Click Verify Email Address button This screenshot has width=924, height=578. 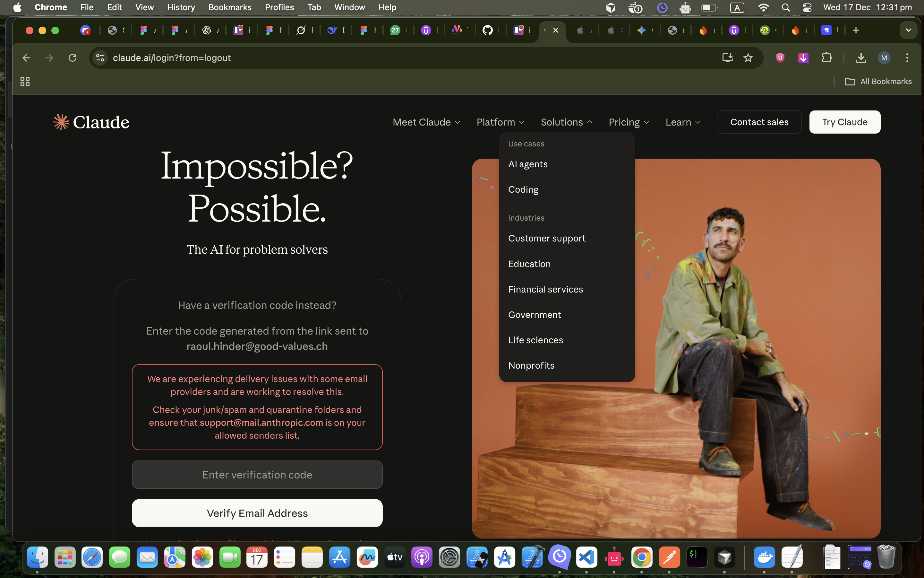257,513
